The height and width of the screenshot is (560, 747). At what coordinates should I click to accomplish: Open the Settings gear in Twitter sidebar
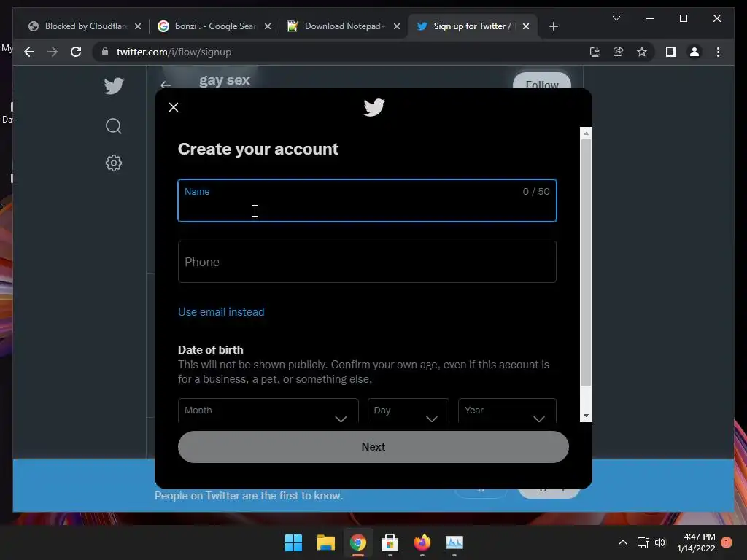(113, 163)
